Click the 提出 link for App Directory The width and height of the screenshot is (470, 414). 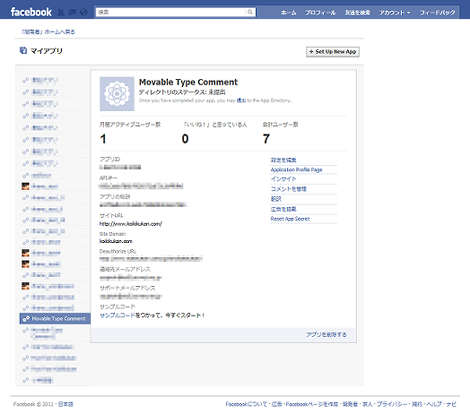pos(241,100)
